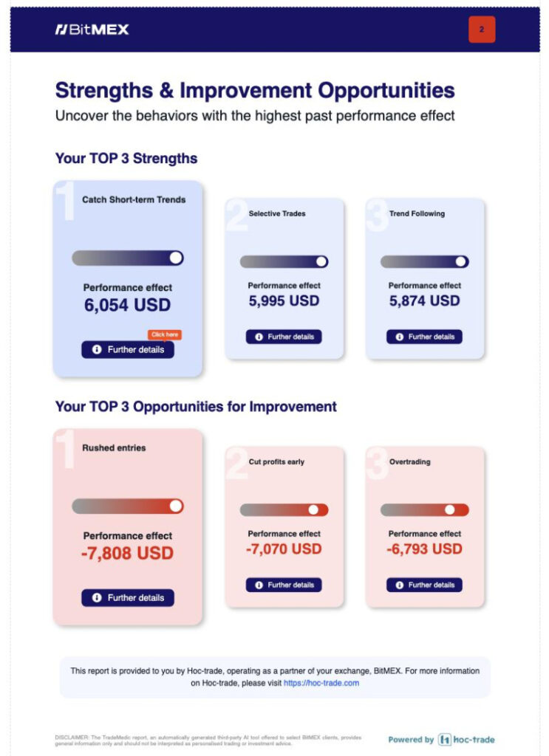Click the Hoc-trade logo in footer

point(466,739)
